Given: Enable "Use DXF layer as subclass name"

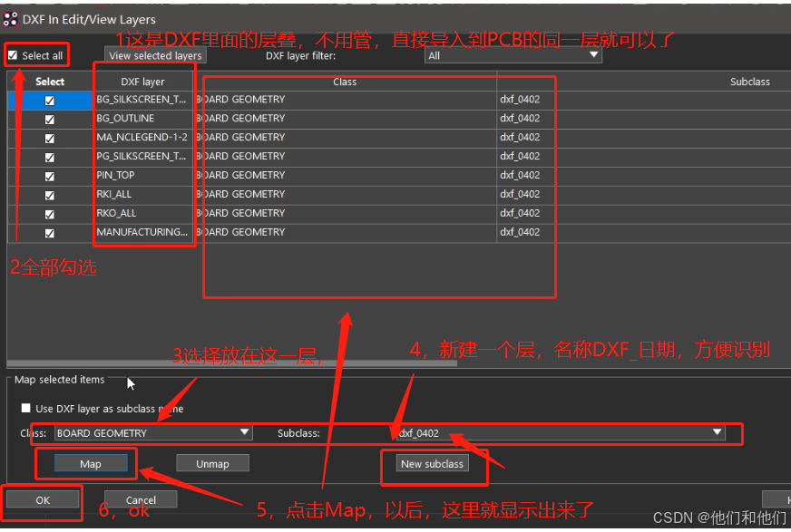Looking at the screenshot, I should [26, 408].
